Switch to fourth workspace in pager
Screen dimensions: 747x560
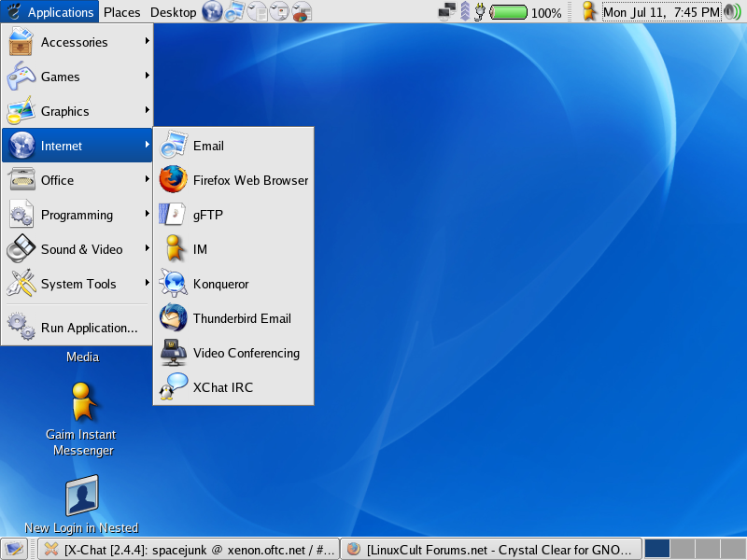tap(733, 550)
